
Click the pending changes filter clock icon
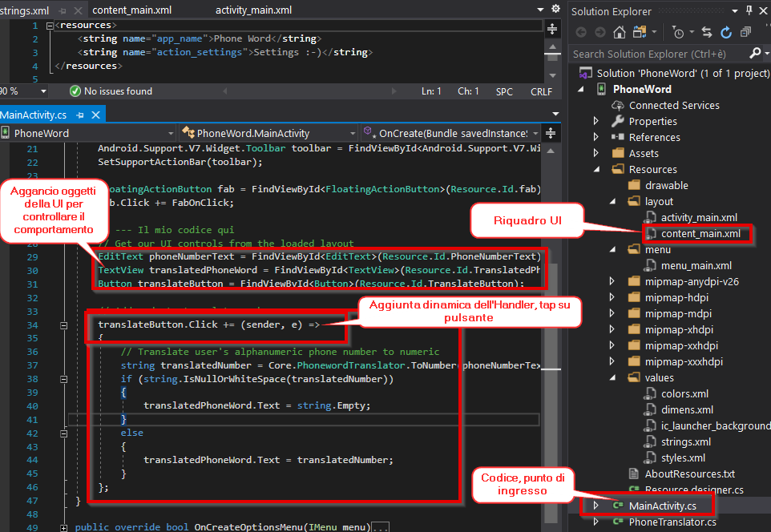(678, 33)
